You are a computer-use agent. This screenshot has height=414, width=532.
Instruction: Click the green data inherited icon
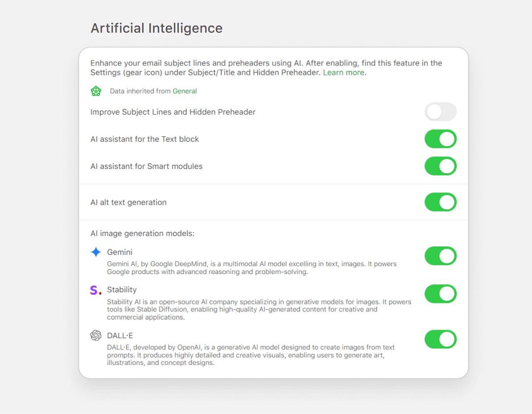point(96,91)
